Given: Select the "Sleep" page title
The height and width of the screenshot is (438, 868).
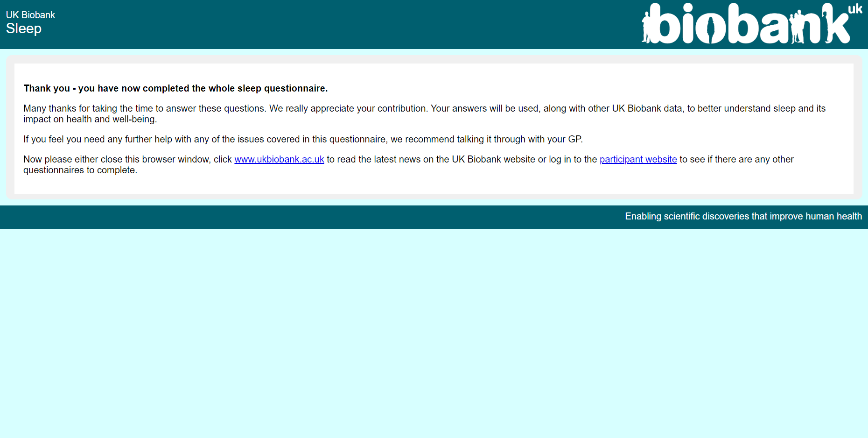Looking at the screenshot, I should click(x=24, y=28).
